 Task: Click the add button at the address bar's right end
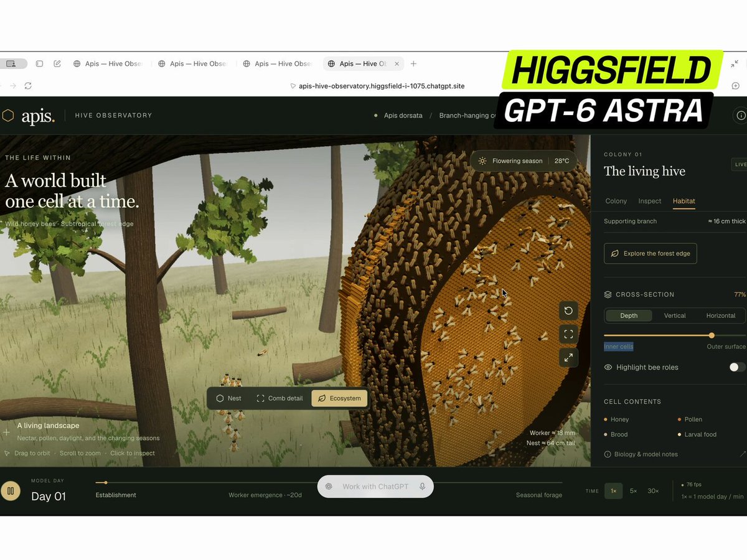tap(736, 86)
